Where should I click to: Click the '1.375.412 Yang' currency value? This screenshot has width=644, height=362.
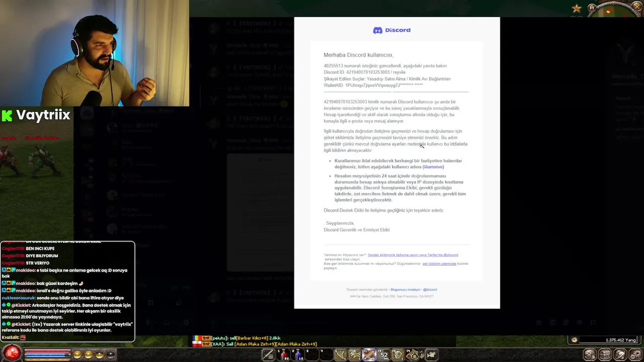[621, 340]
